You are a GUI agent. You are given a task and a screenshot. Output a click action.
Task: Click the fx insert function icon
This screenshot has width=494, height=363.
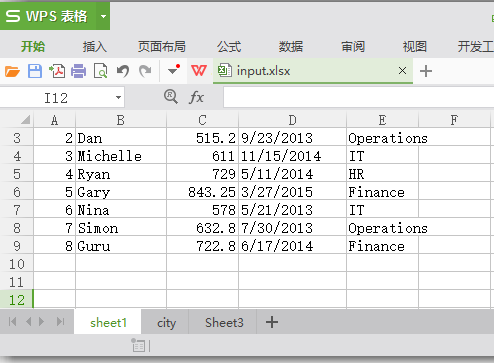click(x=196, y=98)
